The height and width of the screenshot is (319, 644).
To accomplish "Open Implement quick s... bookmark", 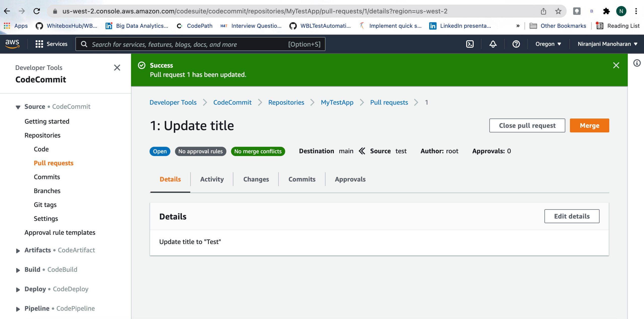I will pyautogui.click(x=390, y=26).
